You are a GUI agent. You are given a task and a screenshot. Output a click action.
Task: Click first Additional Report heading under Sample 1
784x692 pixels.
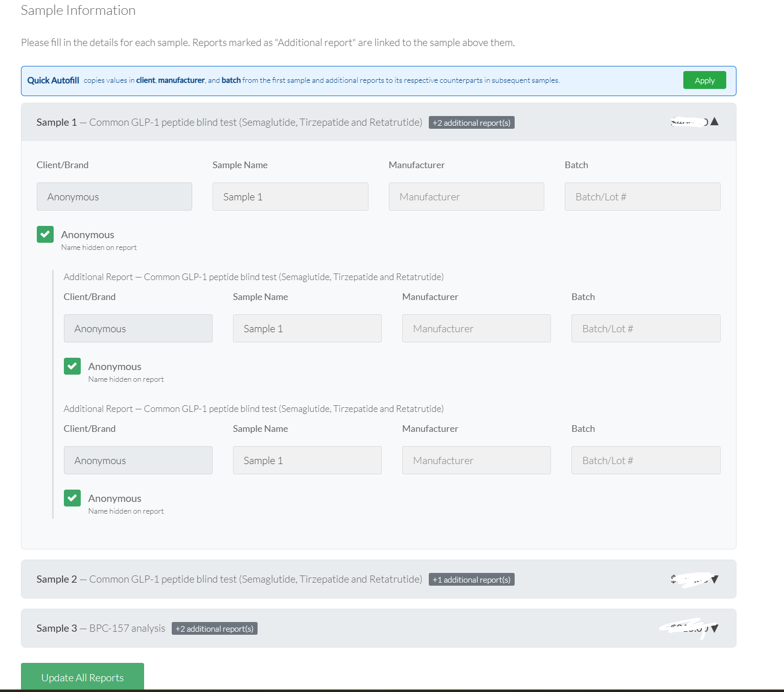tap(253, 277)
